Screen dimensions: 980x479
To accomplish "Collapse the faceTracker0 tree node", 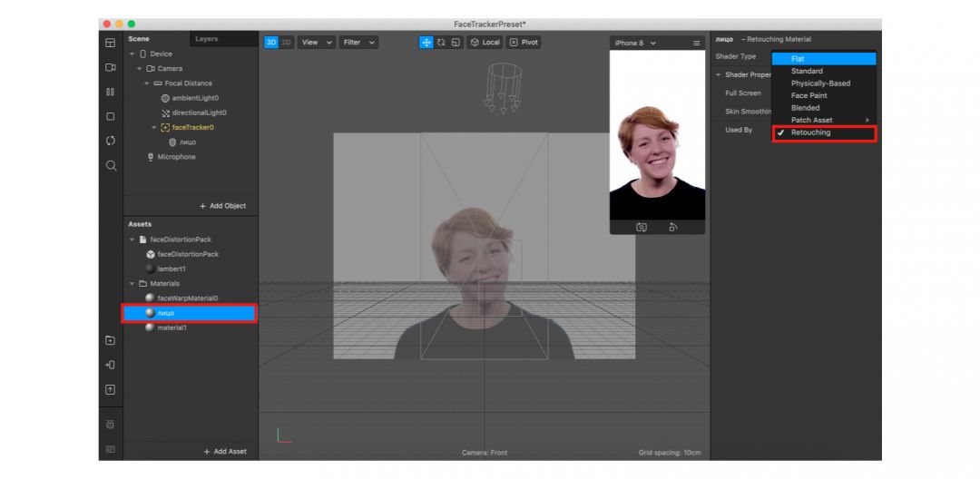I will (154, 128).
